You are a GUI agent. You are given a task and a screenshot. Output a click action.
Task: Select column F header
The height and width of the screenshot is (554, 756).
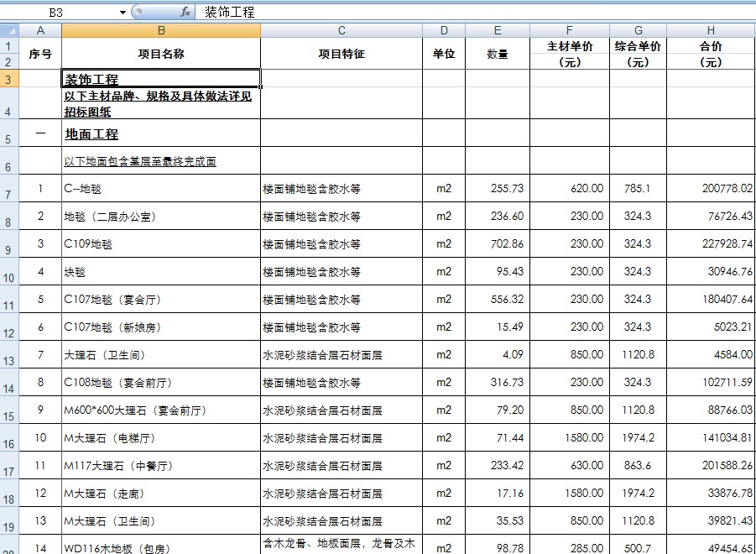tap(570, 31)
